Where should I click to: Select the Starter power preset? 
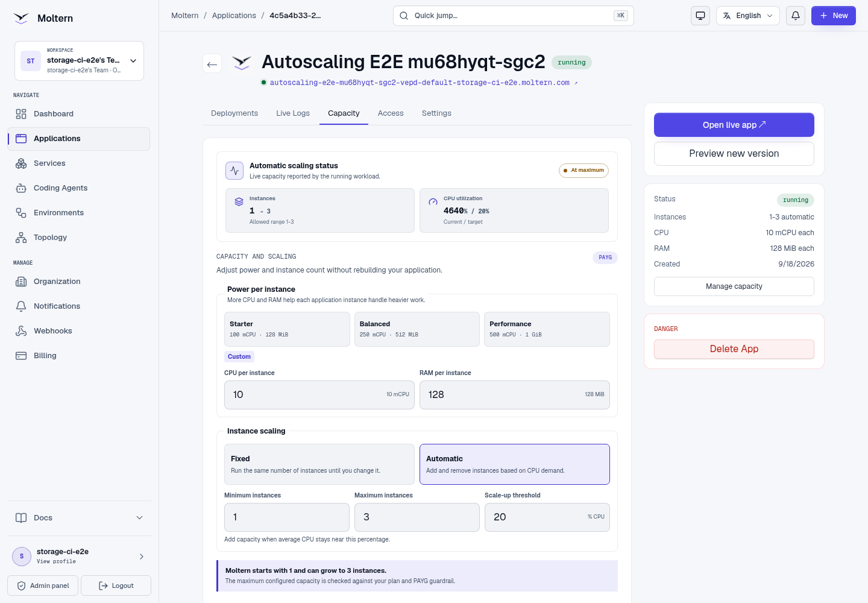tap(287, 329)
